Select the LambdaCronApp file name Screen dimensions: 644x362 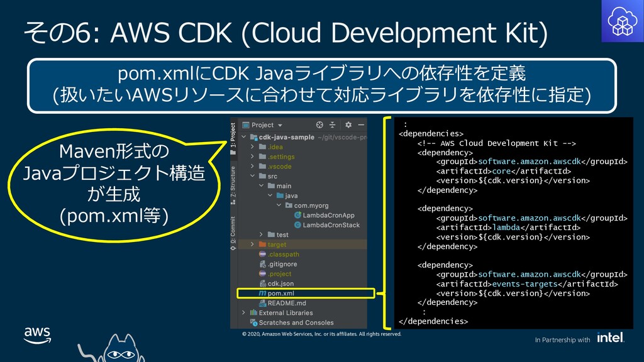[328, 215]
